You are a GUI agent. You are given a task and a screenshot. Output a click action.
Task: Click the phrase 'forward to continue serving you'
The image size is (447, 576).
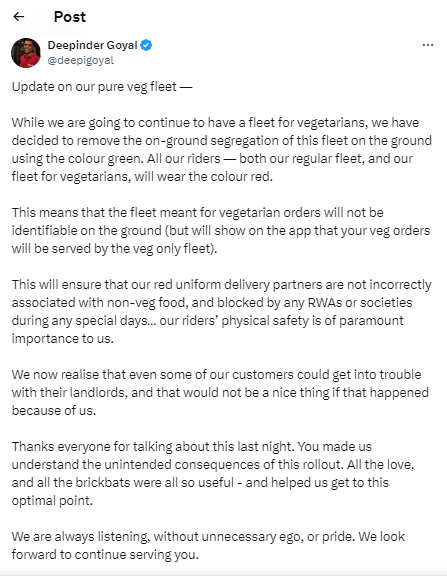(x=105, y=555)
